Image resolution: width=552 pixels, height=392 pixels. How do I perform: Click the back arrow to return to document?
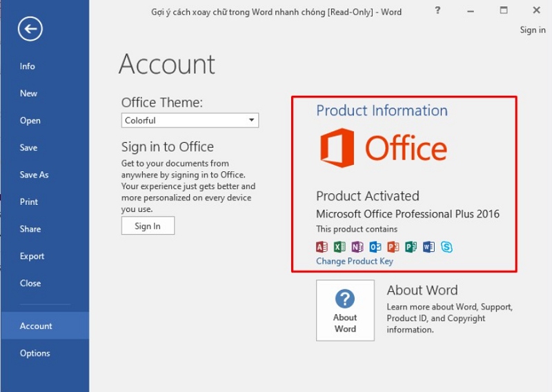30,29
